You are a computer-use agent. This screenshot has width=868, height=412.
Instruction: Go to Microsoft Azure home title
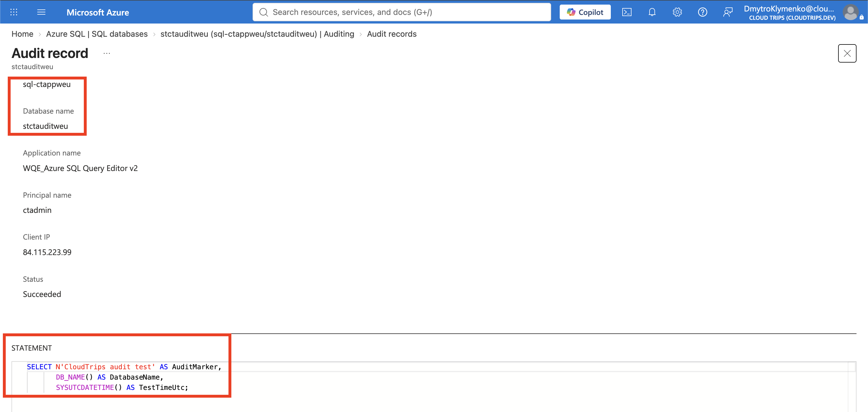[x=98, y=12]
